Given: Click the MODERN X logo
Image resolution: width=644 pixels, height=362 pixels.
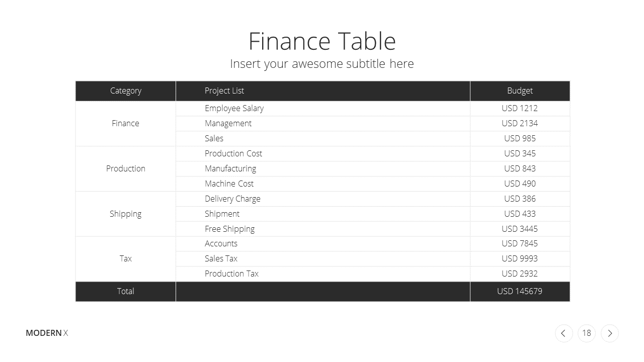Looking at the screenshot, I should point(47,333).
